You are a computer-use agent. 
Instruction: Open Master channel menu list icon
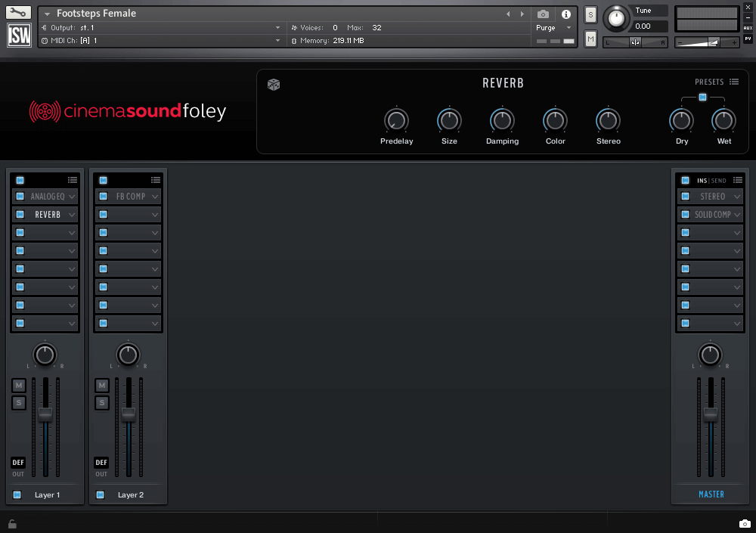[x=738, y=180]
